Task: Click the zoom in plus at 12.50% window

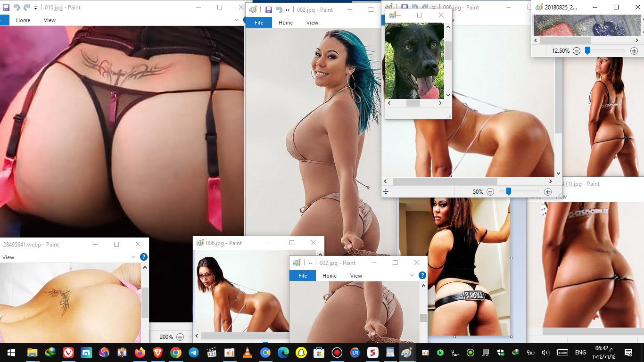Action: tap(634, 51)
